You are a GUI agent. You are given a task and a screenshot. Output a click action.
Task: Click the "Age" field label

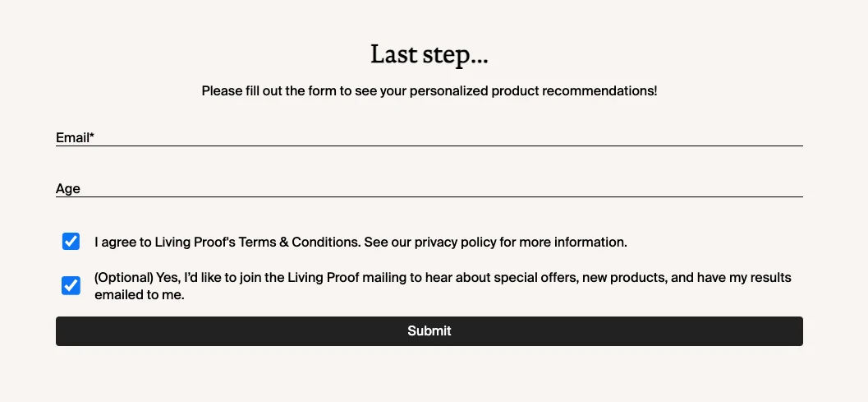click(68, 189)
